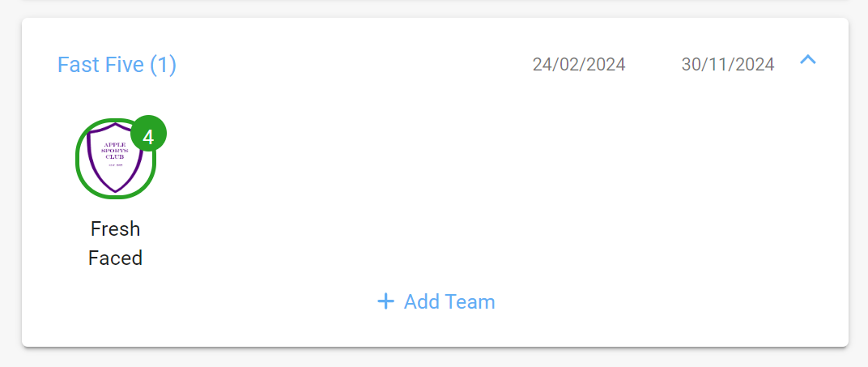Click the word Team in Add Team
The width and height of the screenshot is (868, 367).
click(x=471, y=301)
